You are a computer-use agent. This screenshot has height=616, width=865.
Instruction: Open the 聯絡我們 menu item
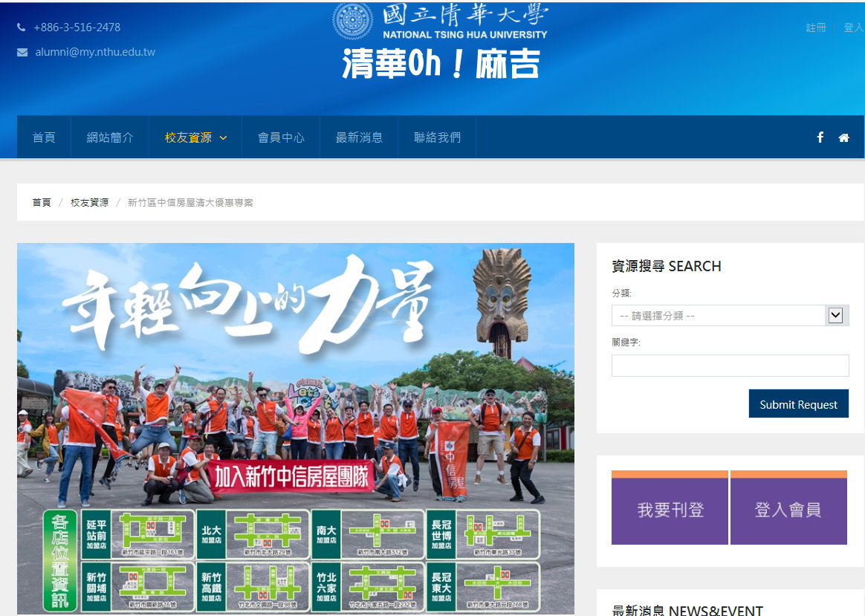pyautogui.click(x=437, y=137)
